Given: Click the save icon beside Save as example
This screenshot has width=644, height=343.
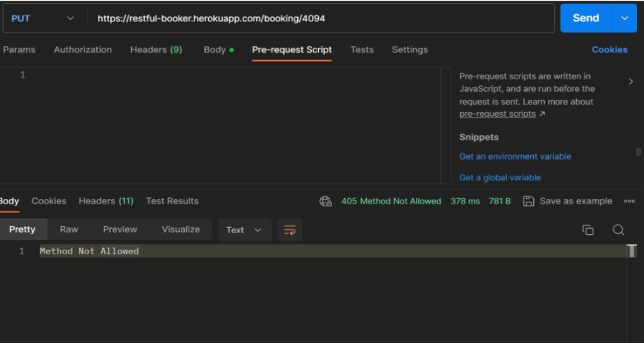Looking at the screenshot, I should [528, 201].
